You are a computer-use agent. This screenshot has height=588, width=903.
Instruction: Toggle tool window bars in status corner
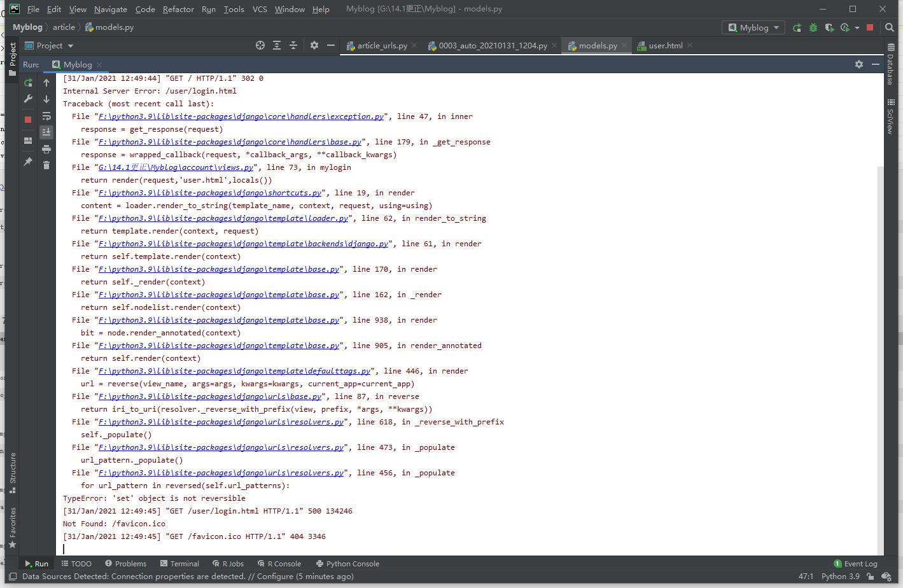tap(12, 577)
